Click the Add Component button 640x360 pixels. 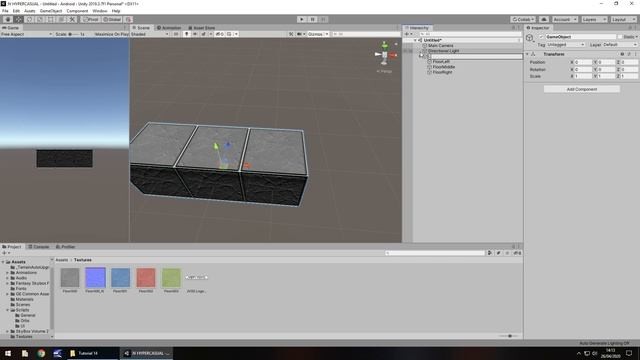[x=582, y=89]
